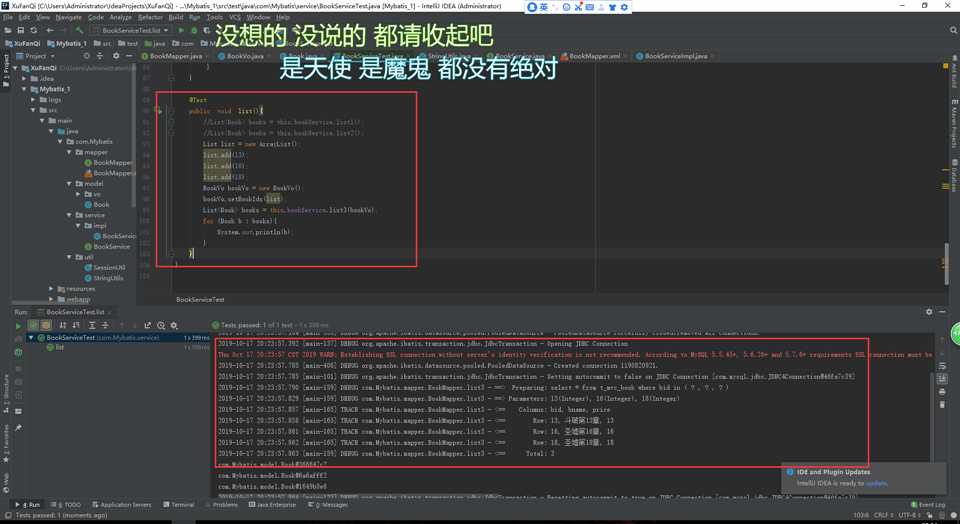Open the Window menu
Screen dimensions: 960x524
pos(258,17)
